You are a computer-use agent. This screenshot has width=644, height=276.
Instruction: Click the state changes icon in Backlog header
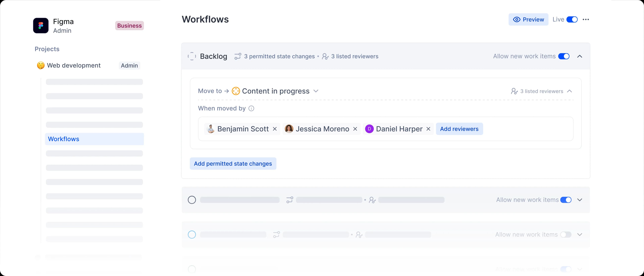tap(238, 56)
